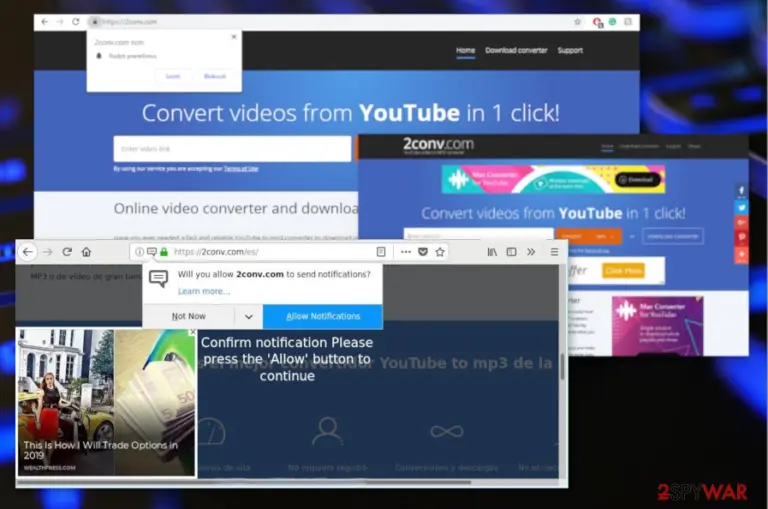Open Firefox page actions menu

[x=406, y=252]
